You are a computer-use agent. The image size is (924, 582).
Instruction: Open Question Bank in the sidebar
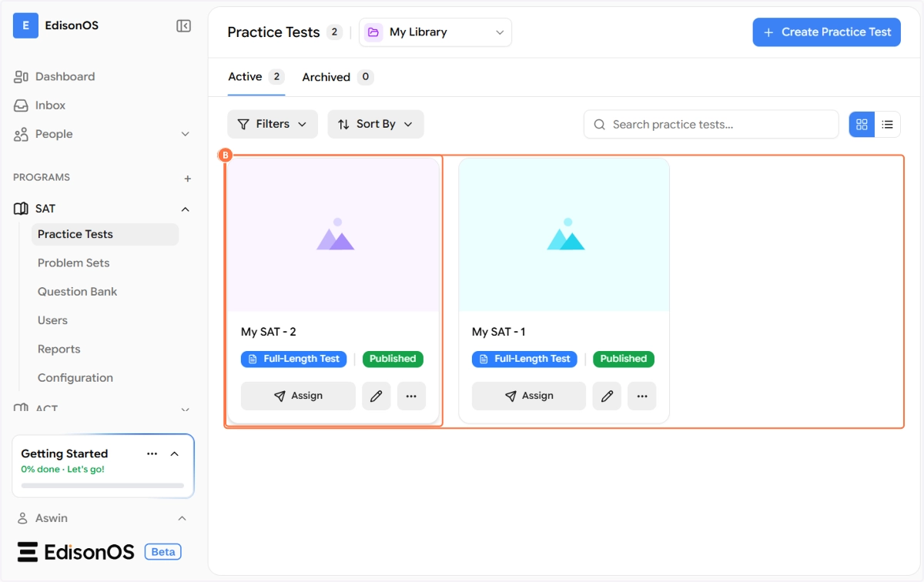78,292
